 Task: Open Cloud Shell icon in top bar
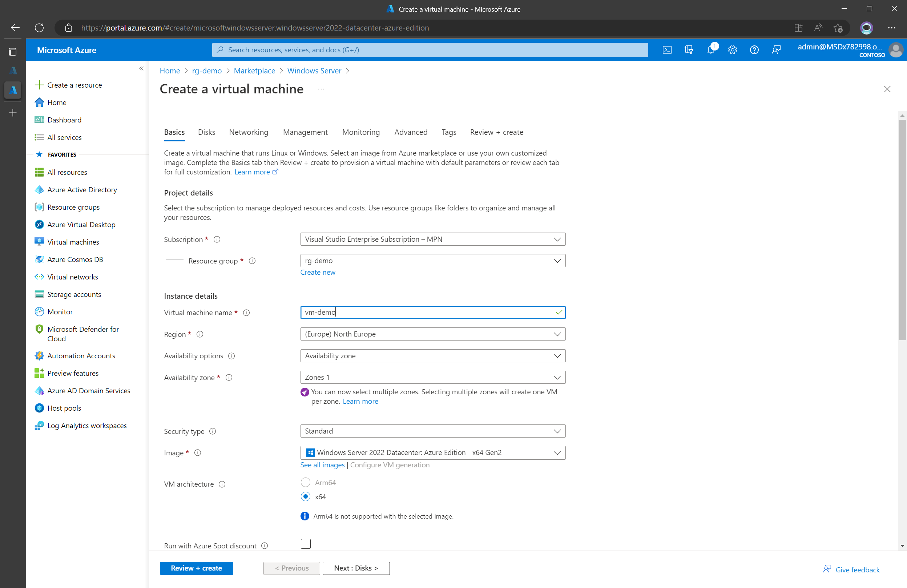click(x=667, y=50)
